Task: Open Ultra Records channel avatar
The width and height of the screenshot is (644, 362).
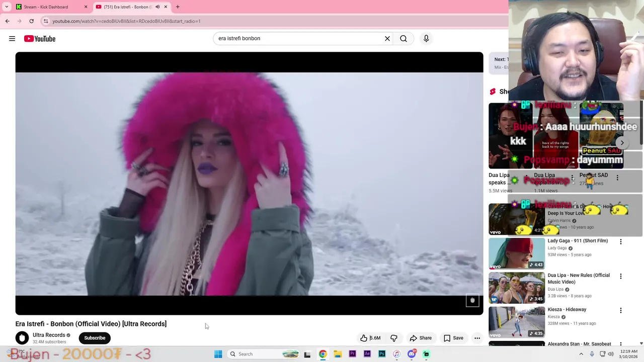Action: coord(22,338)
